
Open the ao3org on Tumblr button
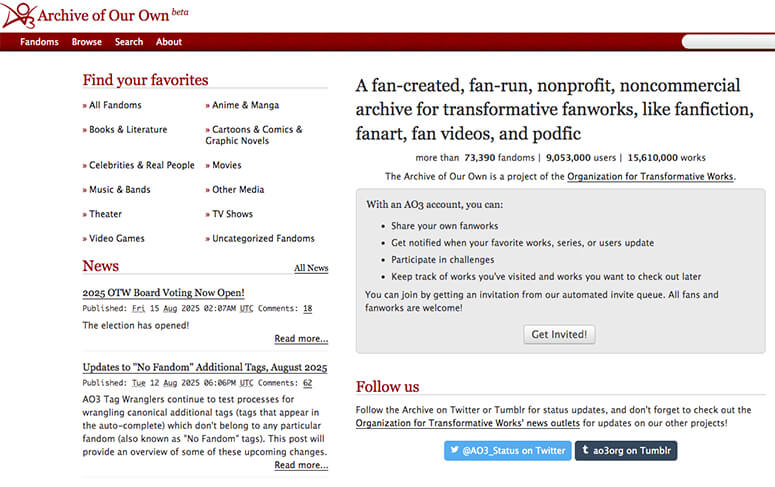coord(626,450)
